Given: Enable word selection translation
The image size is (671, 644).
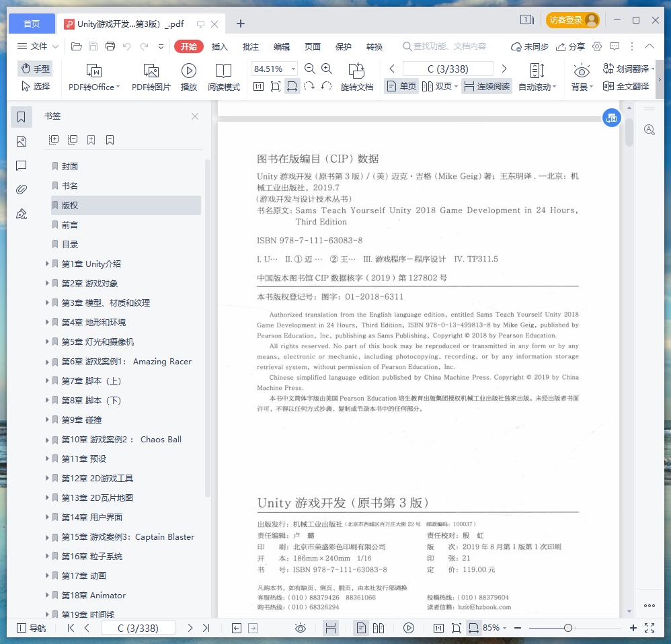Looking at the screenshot, I should point(628,69).
